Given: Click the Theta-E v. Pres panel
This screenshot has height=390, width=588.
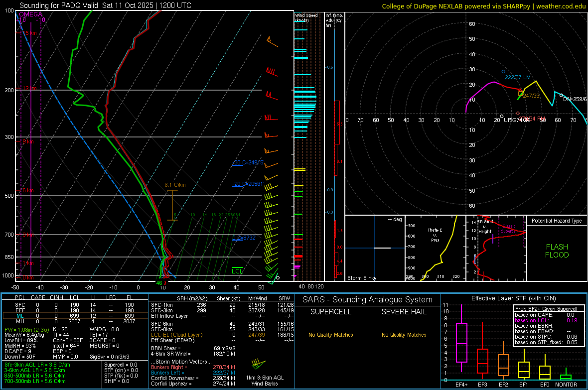Looking at the screenshot, I should [x=435, y=248].
